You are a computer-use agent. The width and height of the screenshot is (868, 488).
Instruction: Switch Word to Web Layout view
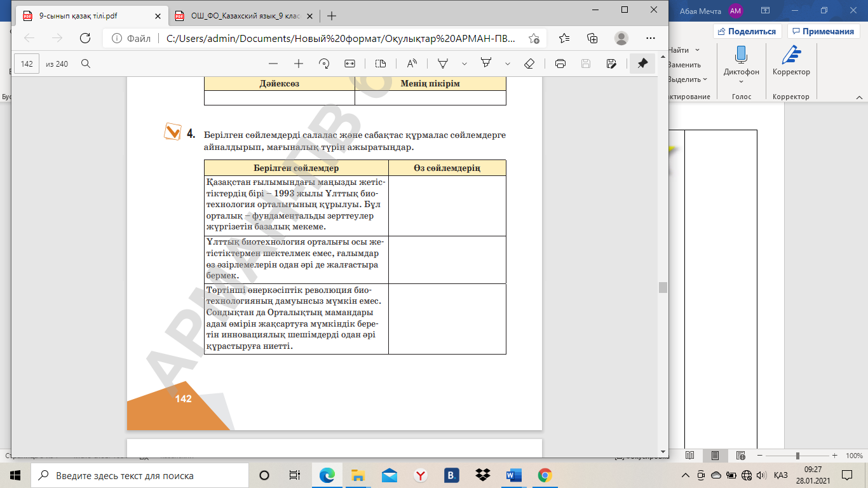pos(740,456)
